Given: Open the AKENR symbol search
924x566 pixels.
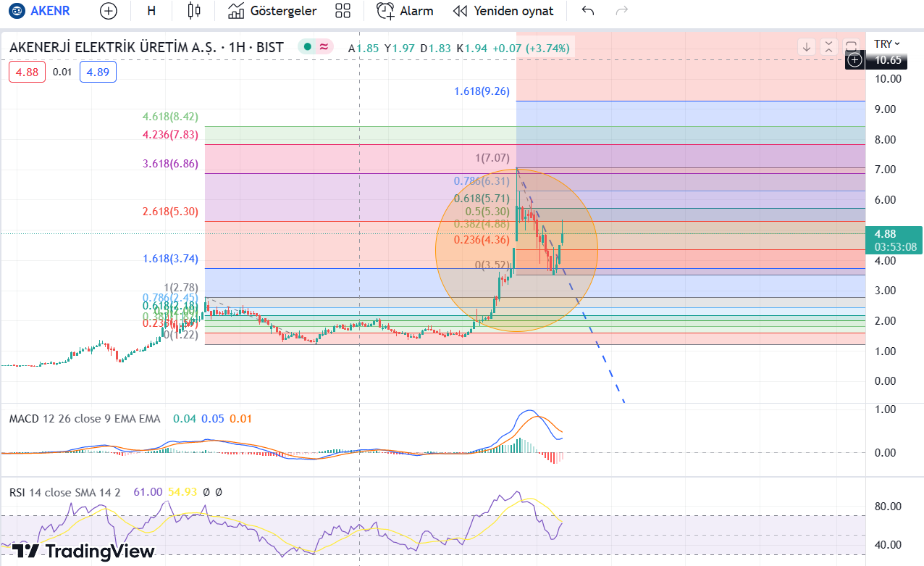Looking at the screenshot, I should point(38,11).
